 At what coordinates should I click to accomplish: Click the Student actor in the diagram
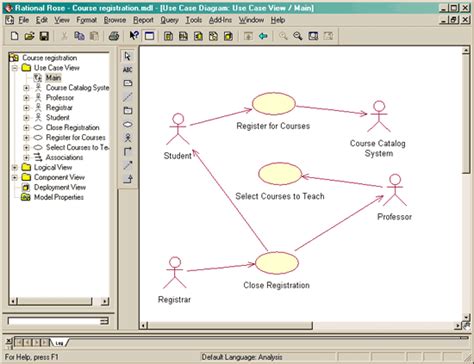[x=178, y=129]
